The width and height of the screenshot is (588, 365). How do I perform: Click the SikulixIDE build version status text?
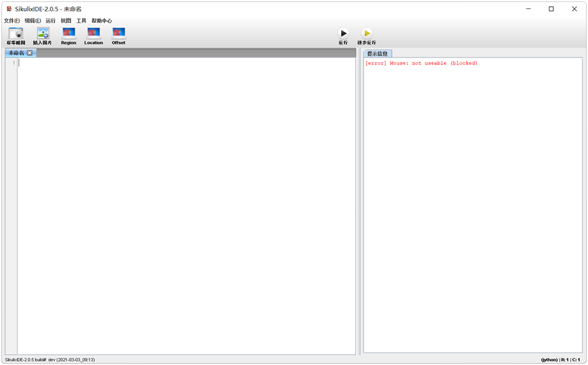point(50,360)
